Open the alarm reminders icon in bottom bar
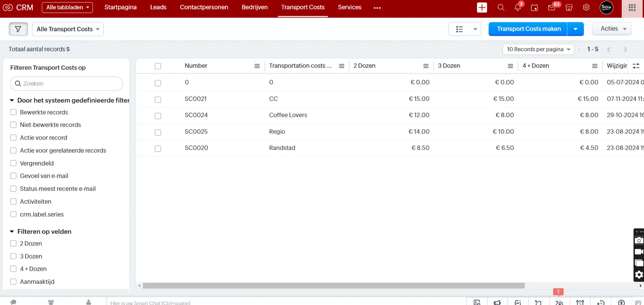This screenshot has height=305, width=644. (x=581, y=302)
